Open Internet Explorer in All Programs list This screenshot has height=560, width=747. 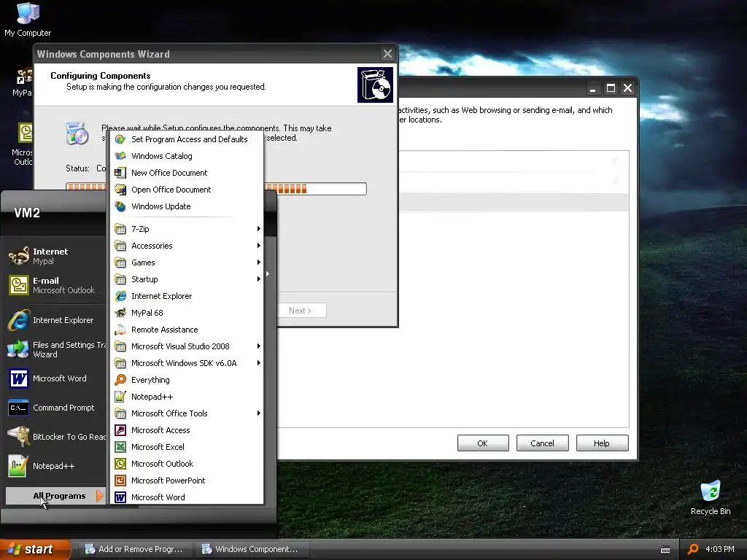187,296
